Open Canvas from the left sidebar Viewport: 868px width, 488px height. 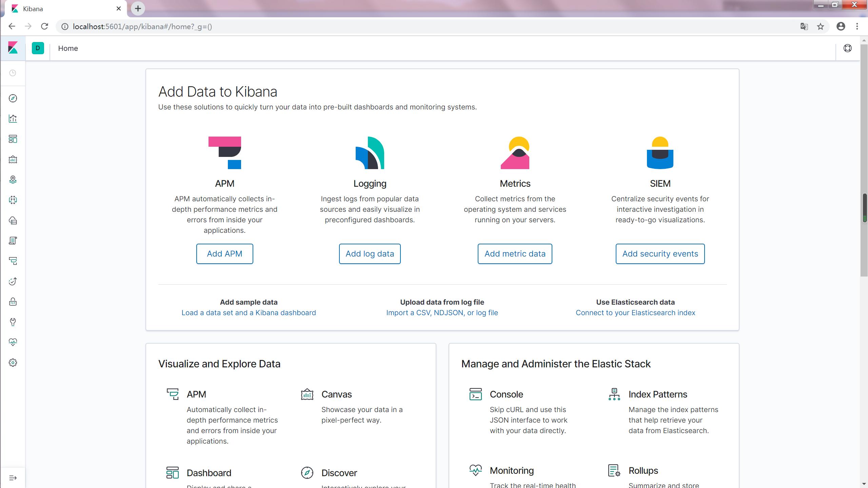13,159
